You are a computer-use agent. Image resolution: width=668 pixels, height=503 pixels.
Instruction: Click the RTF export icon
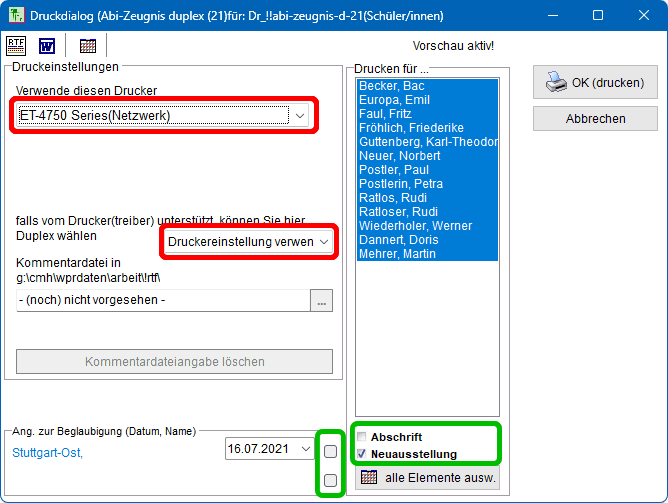(x=16, y=46)
